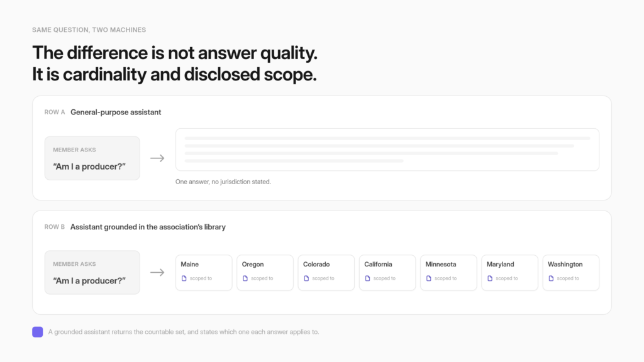Screen dimensions: 644x362
Task: Select the Maryland state name
Action: [500, 265]
